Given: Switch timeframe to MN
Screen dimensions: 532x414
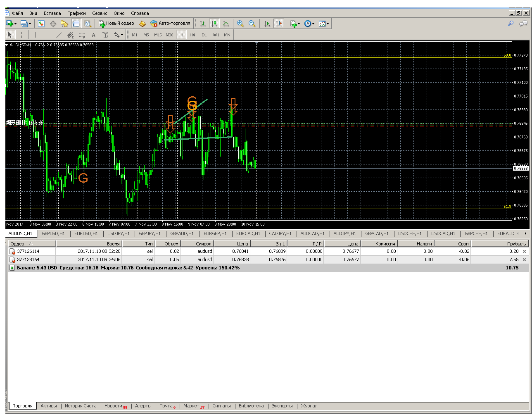Looking at the screenshot, I should pos(227,35).
